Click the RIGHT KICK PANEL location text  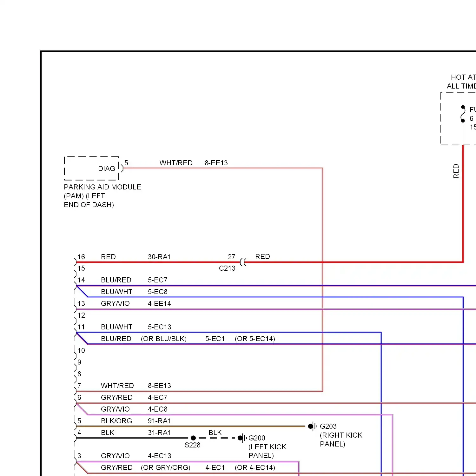tap(341, 440)
